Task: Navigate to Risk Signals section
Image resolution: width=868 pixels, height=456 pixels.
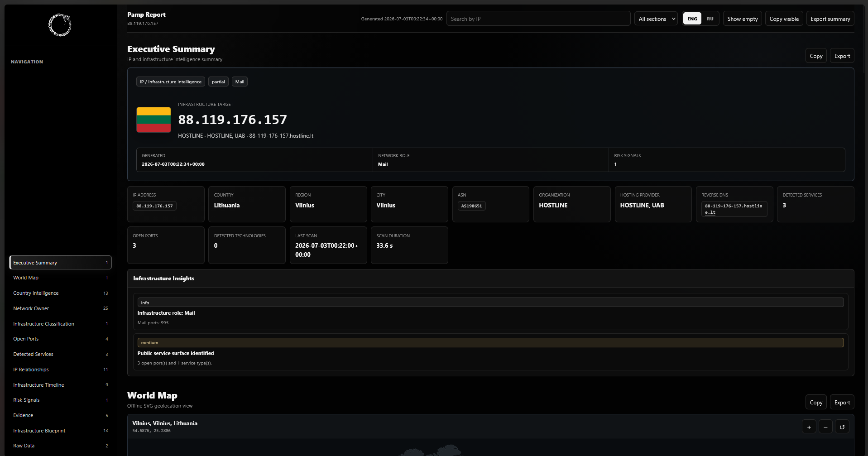Action: (60, 400)
